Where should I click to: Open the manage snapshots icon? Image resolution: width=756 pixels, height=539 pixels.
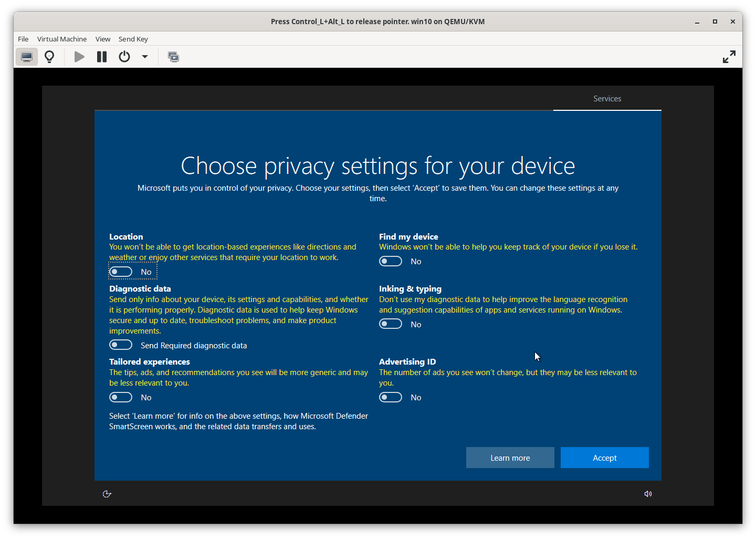point(173,57)
